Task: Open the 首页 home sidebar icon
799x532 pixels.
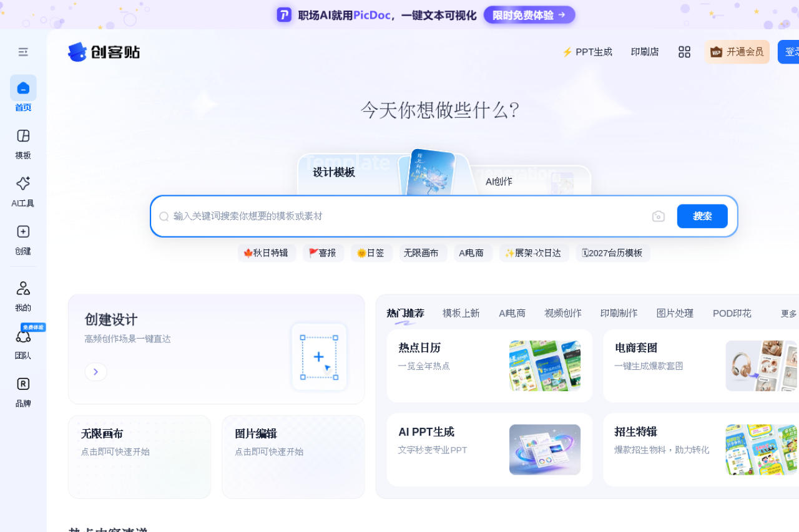Action: point(23,88)
